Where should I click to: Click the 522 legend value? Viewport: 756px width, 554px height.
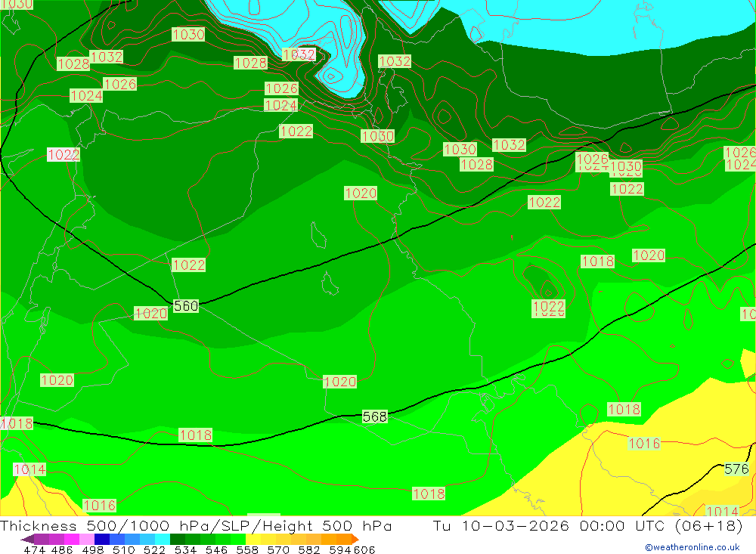(x=154, y=549)
